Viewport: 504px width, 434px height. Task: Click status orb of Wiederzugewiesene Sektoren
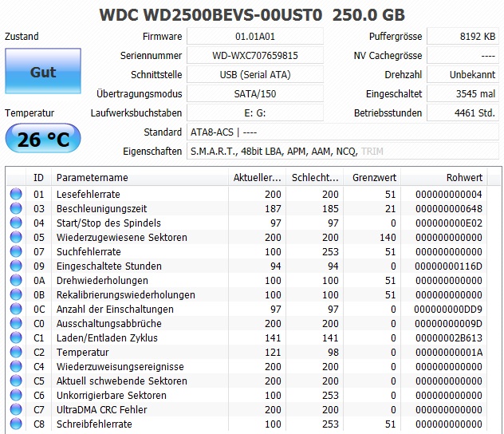click(x=16, y=237)
